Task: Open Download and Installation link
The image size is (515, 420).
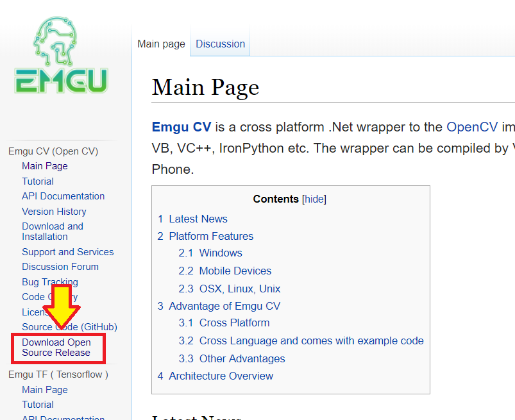Action: (x=53, y=231)
